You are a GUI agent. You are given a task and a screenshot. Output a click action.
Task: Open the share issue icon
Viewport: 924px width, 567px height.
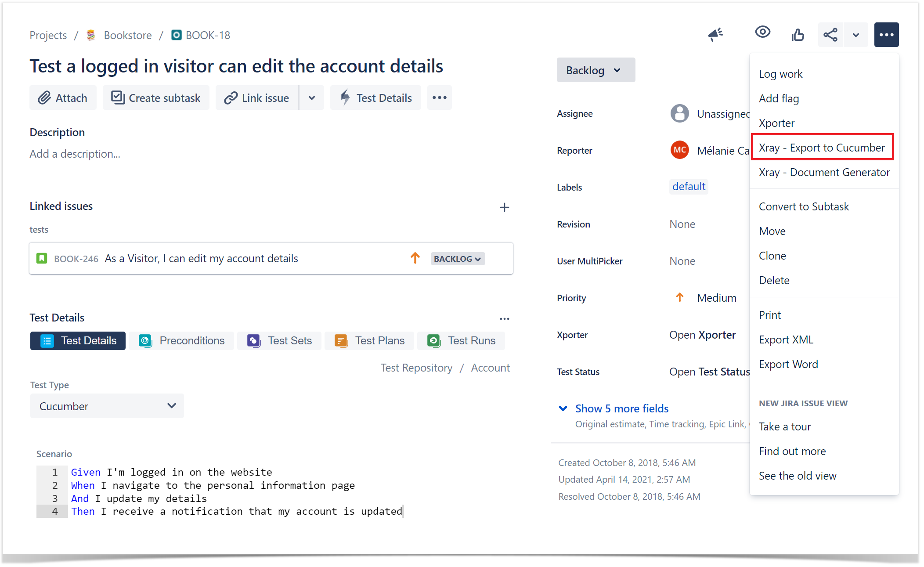[830, 35]
